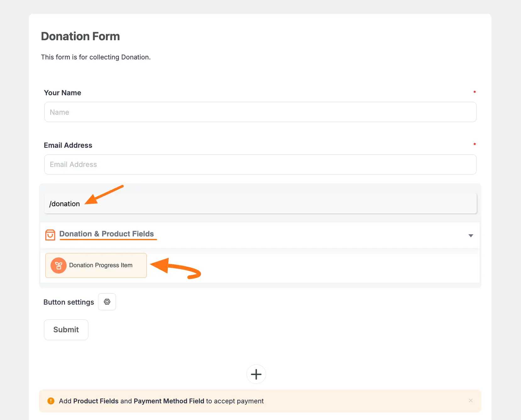Screen dimensions: 521x420
Task: Select the Donation Form title text
Action: [x=80, y=36]
